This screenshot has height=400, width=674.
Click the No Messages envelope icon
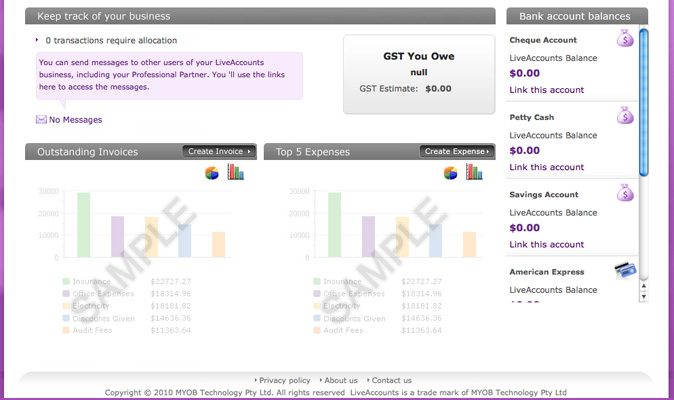click(41, 119)
